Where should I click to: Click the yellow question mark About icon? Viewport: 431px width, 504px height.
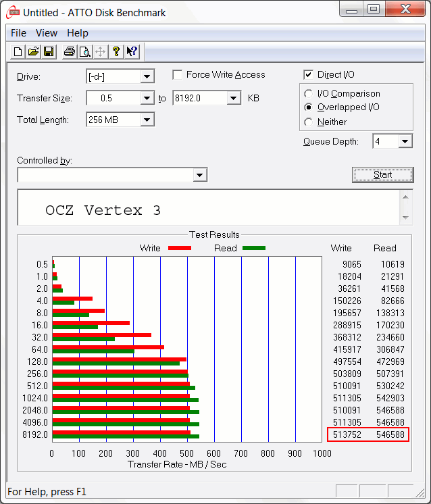click(x=116, y=52)
